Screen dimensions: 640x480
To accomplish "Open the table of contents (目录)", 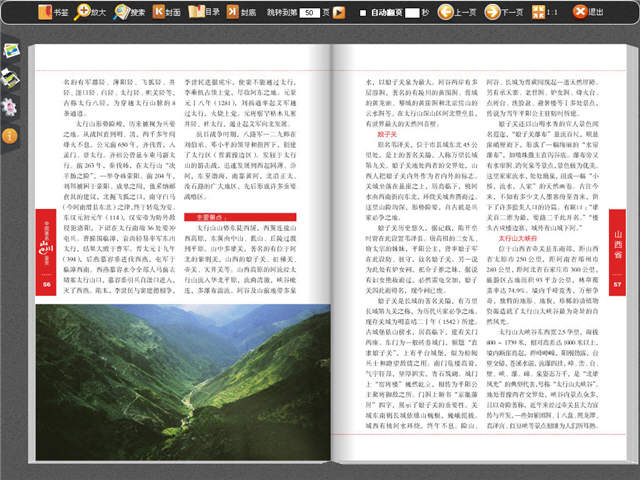I will [x=204, y=12].
